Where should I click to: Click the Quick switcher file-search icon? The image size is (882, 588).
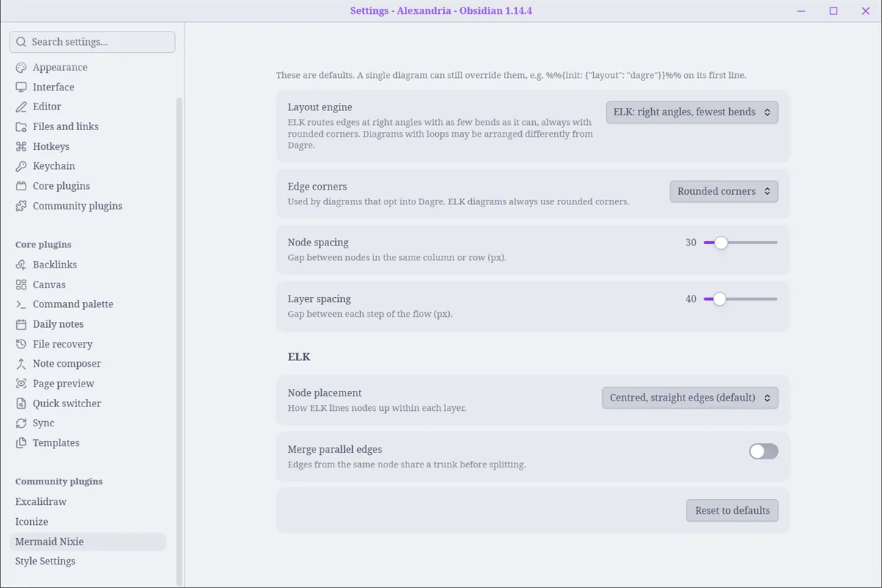(21, 404)
